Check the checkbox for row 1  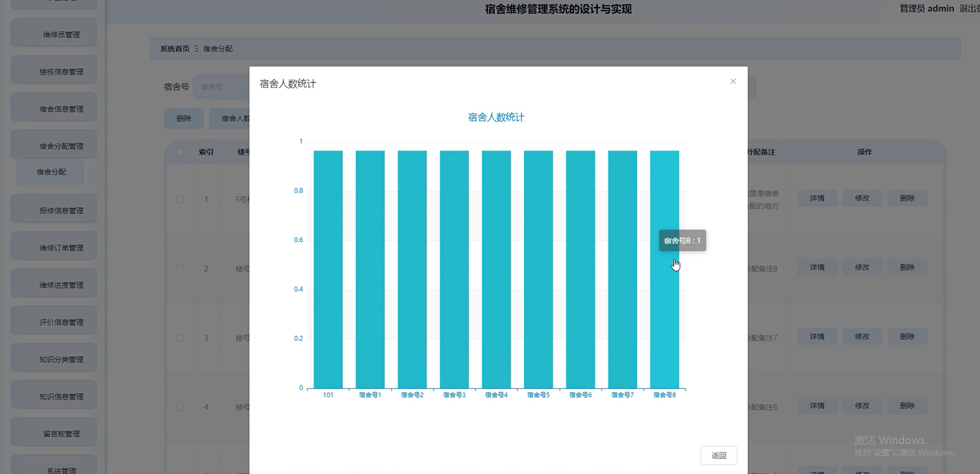point(180,200)
